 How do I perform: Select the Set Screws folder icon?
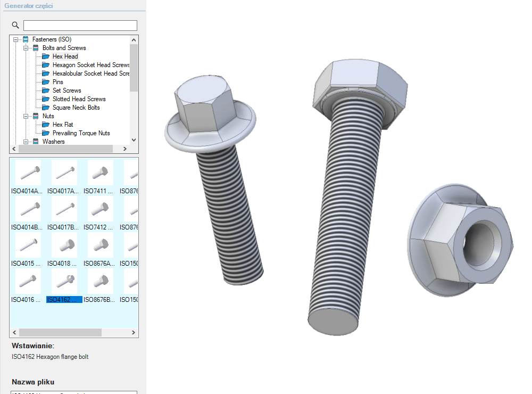pos(46,91)
